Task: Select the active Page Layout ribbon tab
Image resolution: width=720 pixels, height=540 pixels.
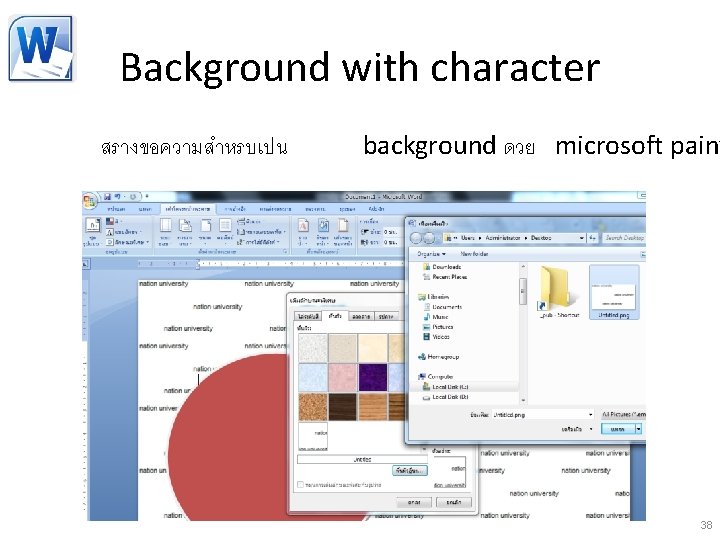Action: (x=188, y=209)
